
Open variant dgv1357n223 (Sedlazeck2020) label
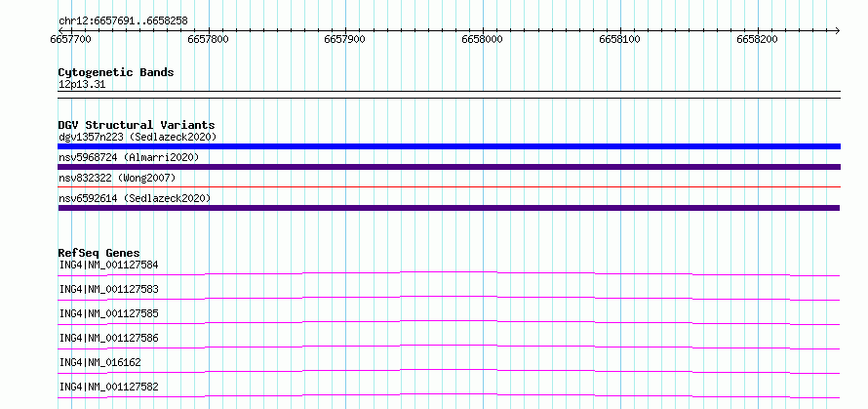pyautogui.click(x=138, y=137)
